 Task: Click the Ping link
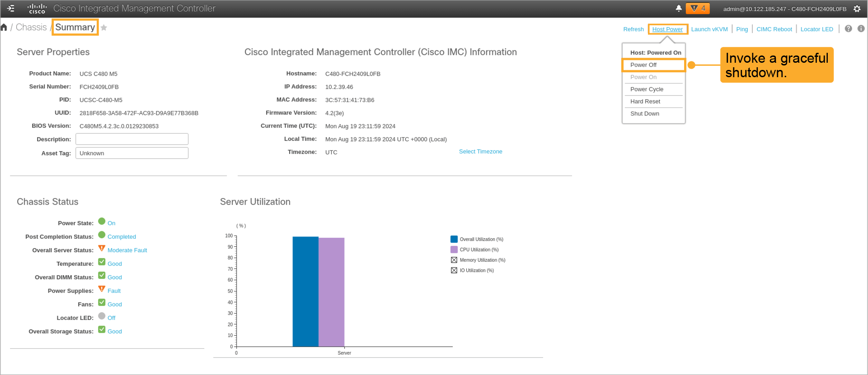click(742, 29)
